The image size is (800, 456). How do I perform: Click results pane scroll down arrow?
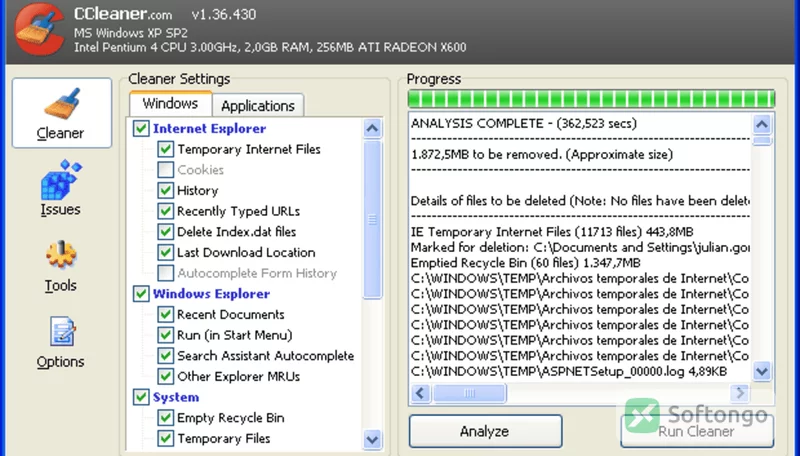point(762,371)
